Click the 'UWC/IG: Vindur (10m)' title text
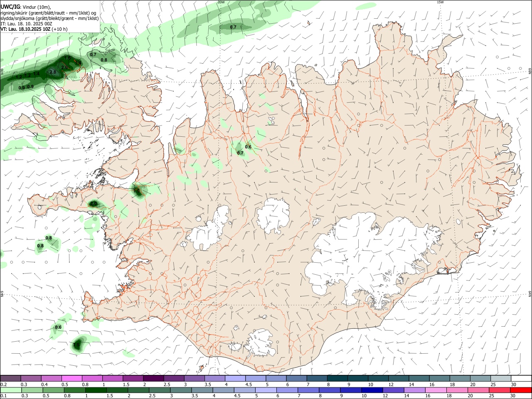 pos(26,7)
